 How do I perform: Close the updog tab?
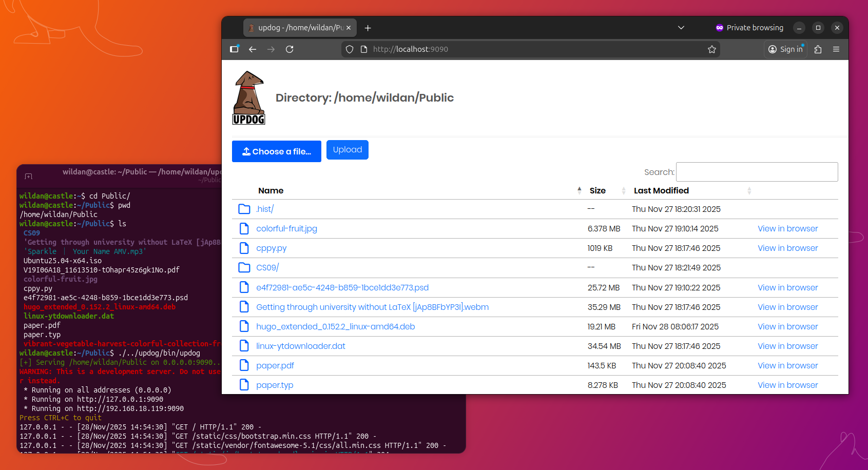click(x=349, y=28)
